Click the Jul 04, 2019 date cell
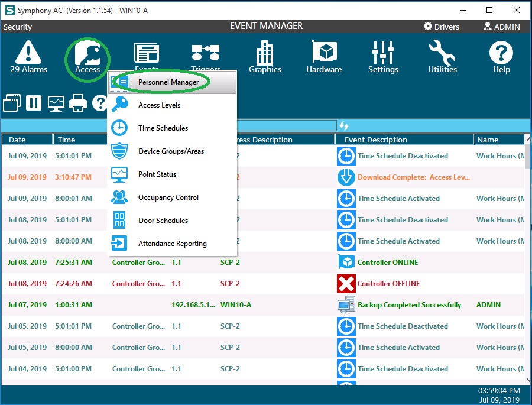 pyautogui.click(x=27, y=369)
